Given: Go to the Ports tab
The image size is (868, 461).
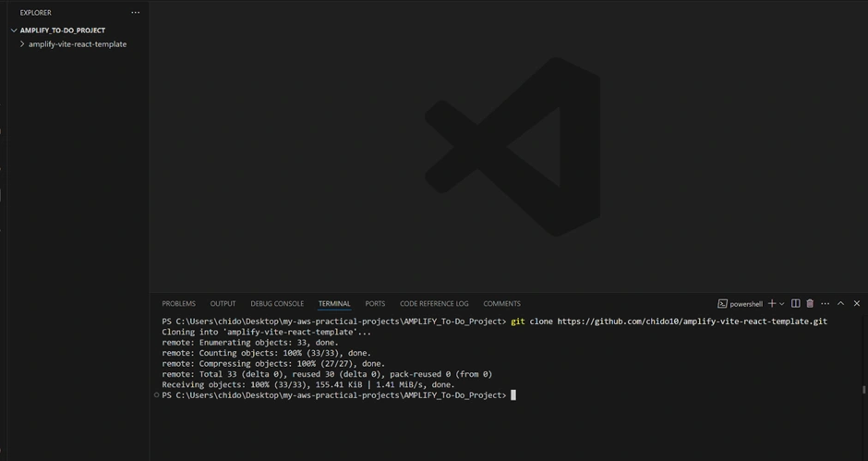Looking at the screenshot, I should (375, 304).
